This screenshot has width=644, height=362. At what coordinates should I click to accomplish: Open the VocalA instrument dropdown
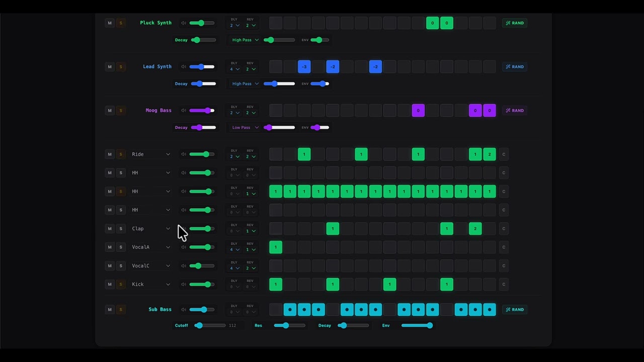click(151, 247)
